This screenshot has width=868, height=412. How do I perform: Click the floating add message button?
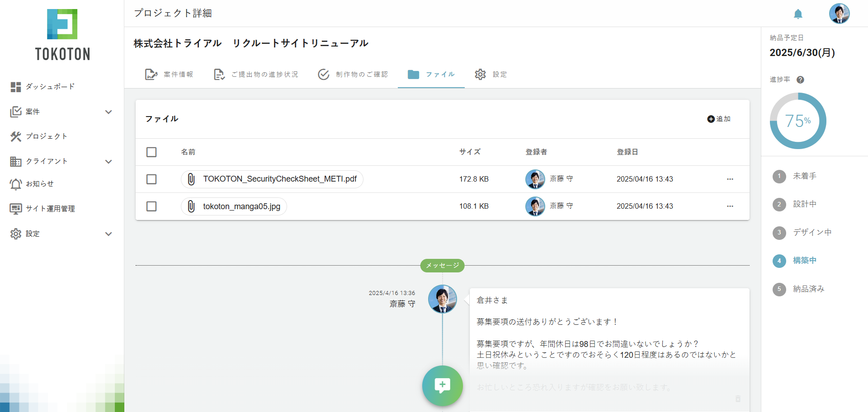point(442,385)
